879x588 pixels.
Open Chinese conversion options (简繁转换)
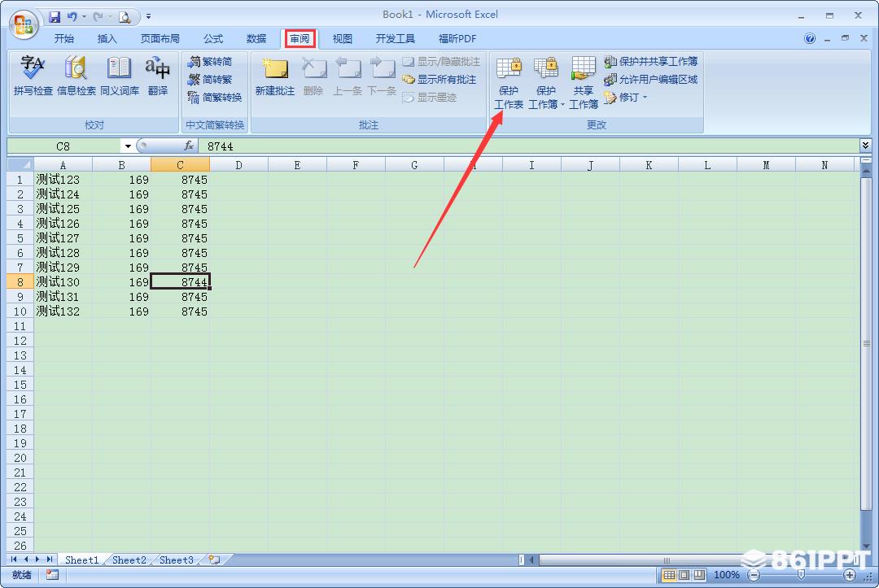(215, 98)
